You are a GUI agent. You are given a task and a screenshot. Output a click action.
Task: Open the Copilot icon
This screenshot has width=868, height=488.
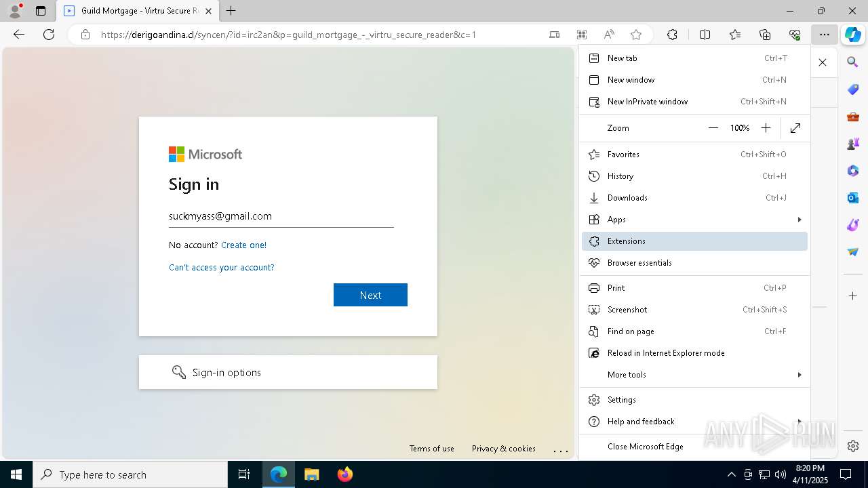[x=852, y=35]
